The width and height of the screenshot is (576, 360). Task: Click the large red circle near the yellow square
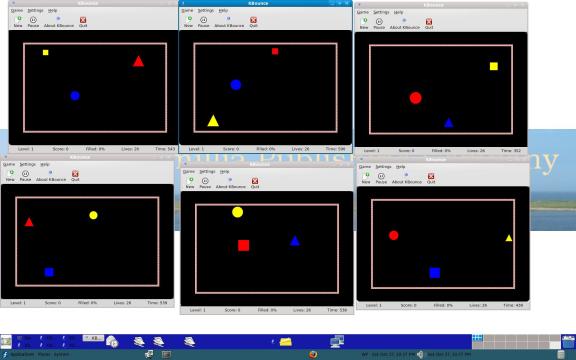coord(415,98)
